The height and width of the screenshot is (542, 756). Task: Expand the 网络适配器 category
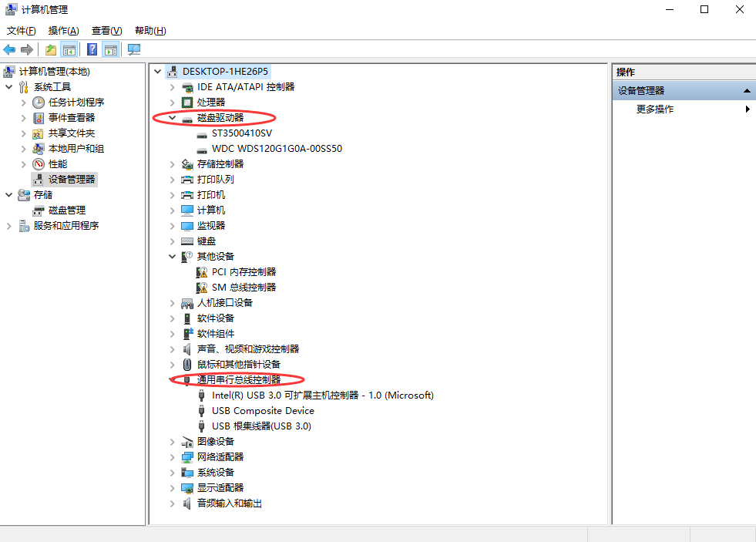[x=173, y=457]
